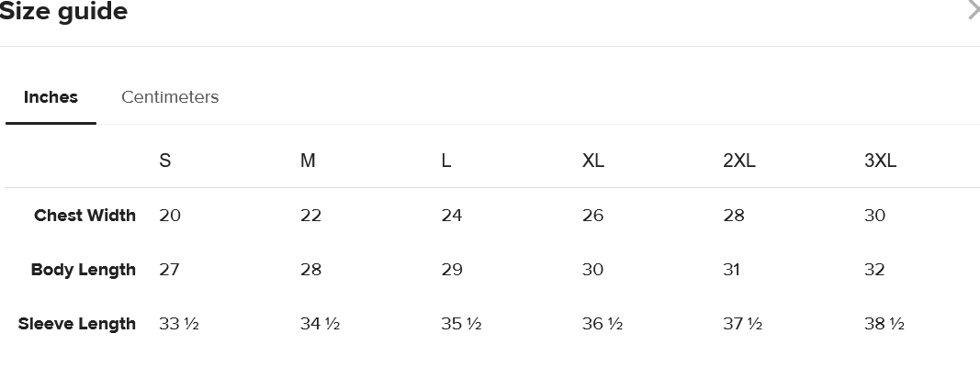Click the Chest Width row label
This screenshot has width=980, height=367.
(x=84, y=216)
